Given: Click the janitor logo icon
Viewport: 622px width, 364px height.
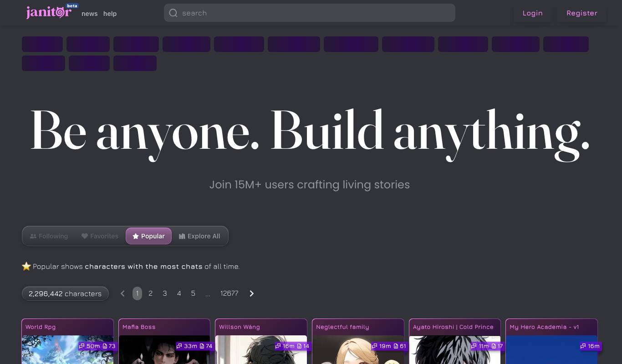Looking at the screenshot, I should coord(49,12).
